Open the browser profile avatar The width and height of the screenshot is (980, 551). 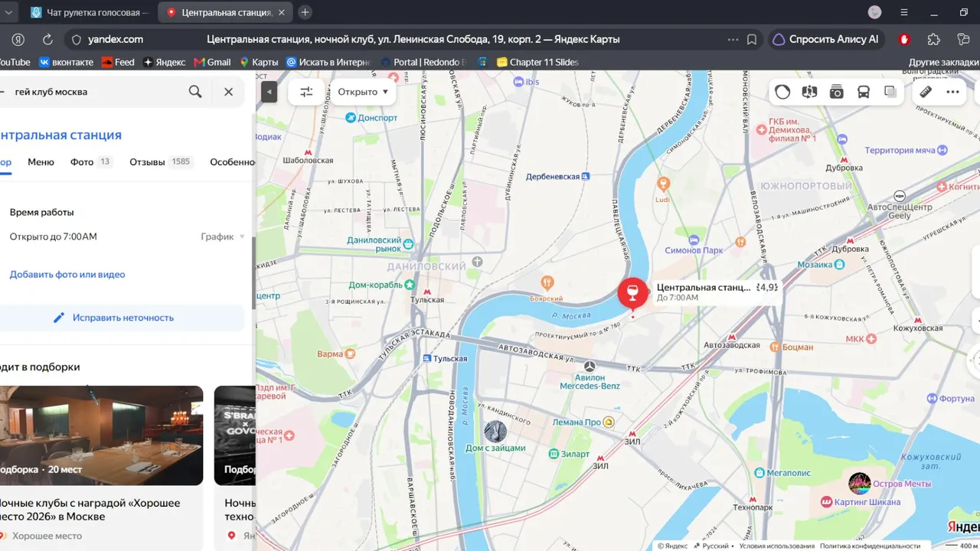(874, 12)
